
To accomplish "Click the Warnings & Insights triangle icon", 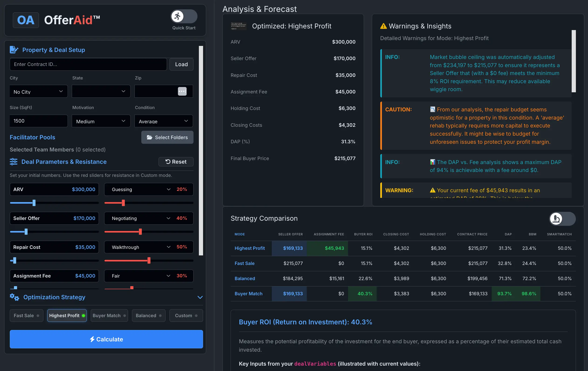I will coord(383,26).
